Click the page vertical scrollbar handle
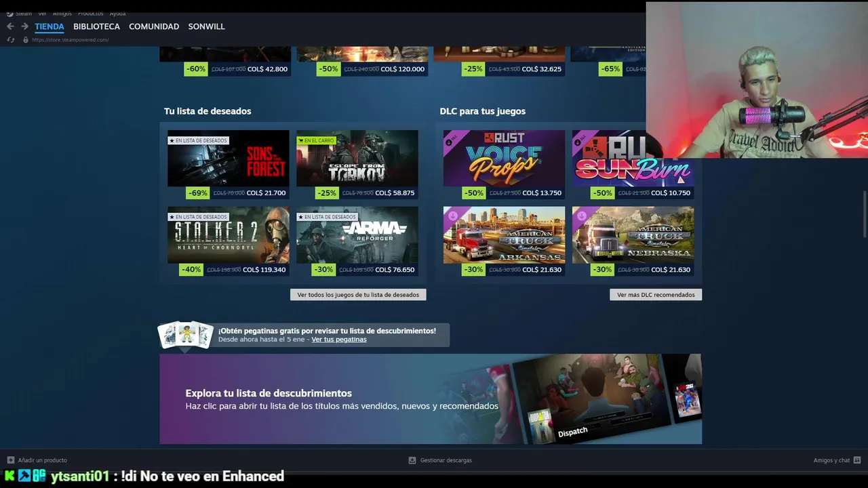 (864, 214)
